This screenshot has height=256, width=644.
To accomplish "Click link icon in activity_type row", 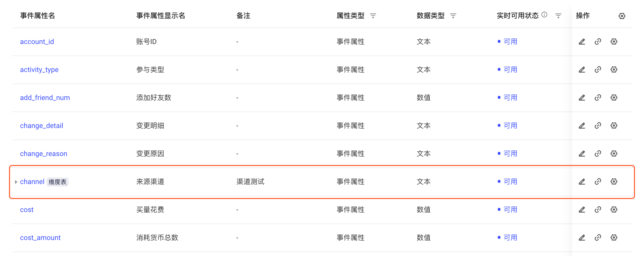I will 598,69.
